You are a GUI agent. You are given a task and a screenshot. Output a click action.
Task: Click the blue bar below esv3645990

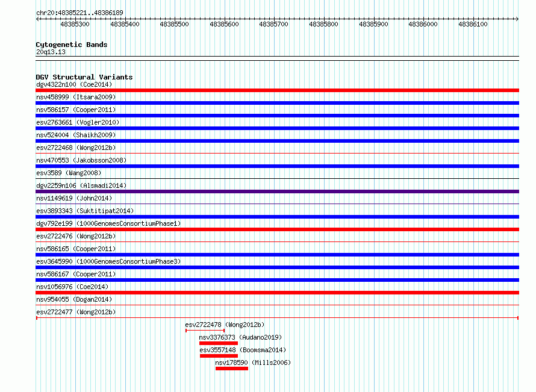click(x=277, y=267)
